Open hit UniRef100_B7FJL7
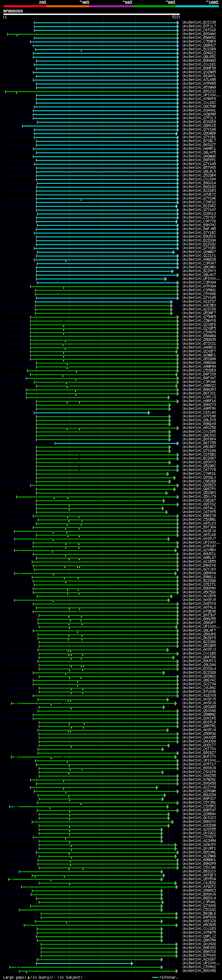The image size is (222, 980). (x=199, y=26)
